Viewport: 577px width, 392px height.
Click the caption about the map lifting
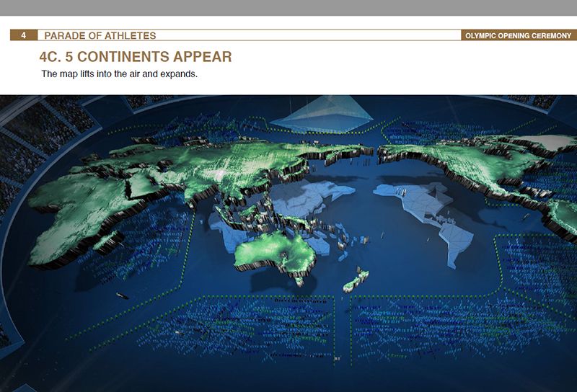[x=119, y=74]
